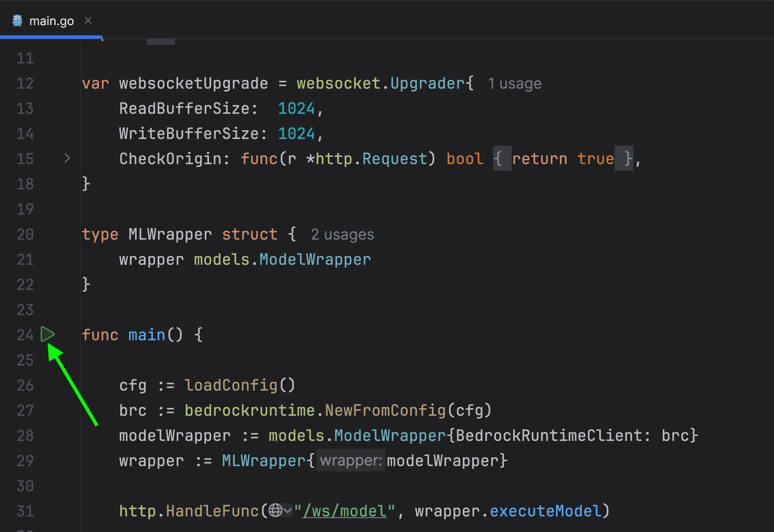Click the collapsed closing brace after 'return true'

tap(624, 159)
